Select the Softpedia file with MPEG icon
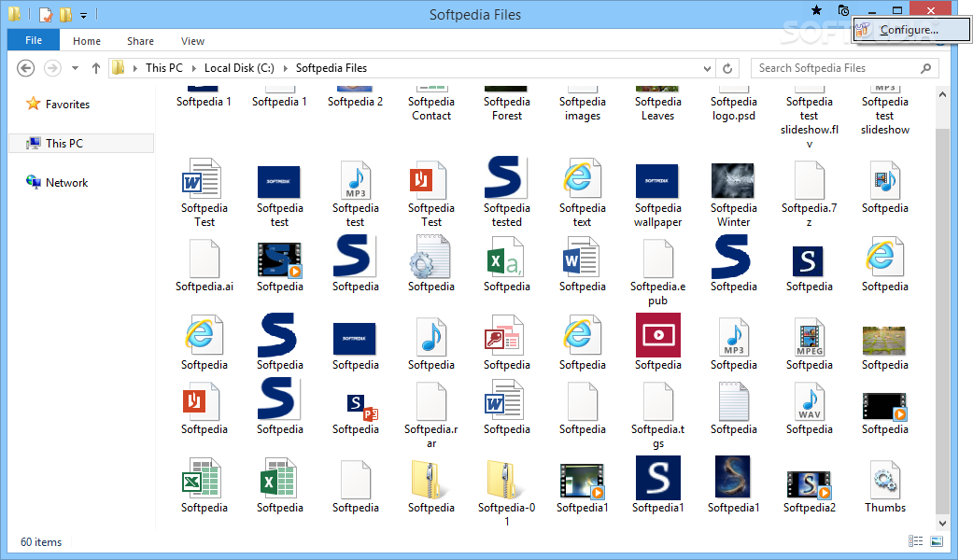973x560 pixels. pos(810,343)
